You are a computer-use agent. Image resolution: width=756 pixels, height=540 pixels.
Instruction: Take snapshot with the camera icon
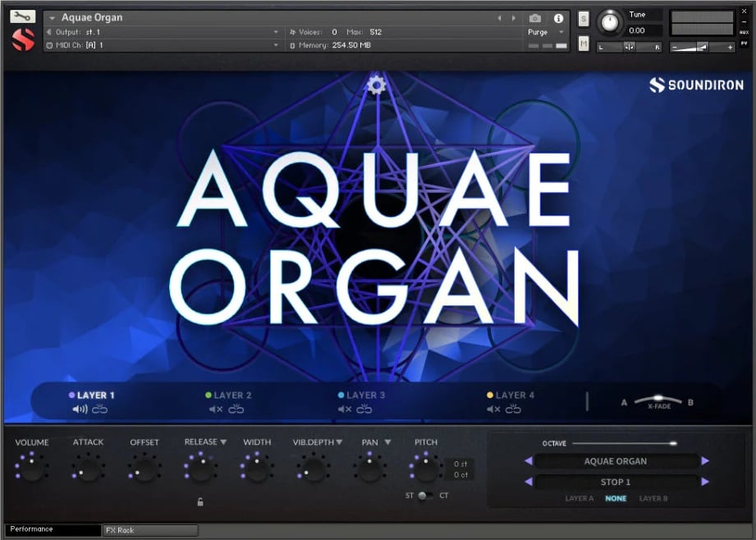point(534,18)
